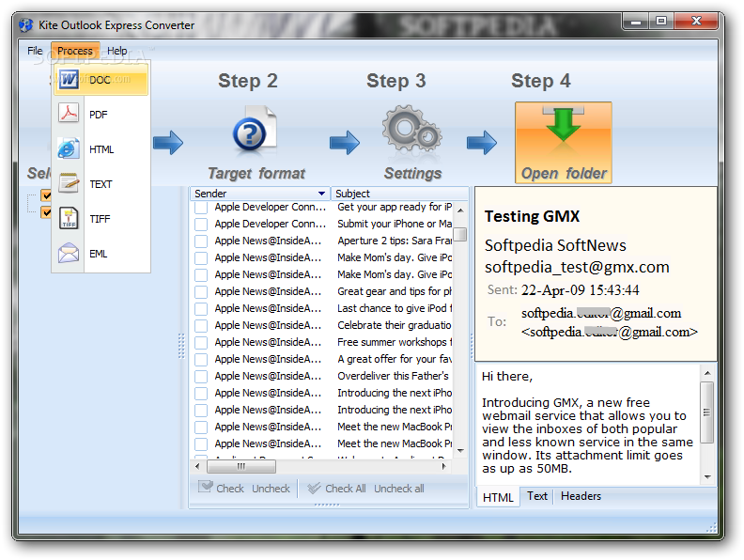
Task: Minimize the Kite Outlook Express Converter window
Action: click(x=636, y=22)
